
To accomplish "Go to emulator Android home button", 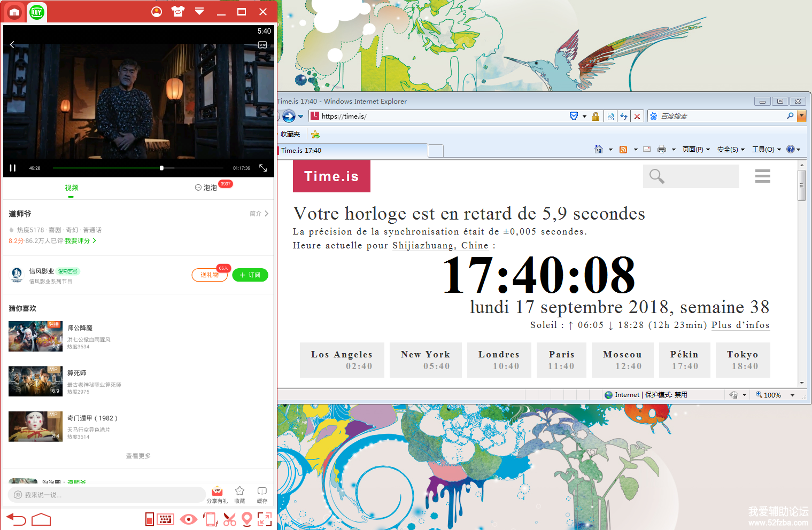I will 41,519.
